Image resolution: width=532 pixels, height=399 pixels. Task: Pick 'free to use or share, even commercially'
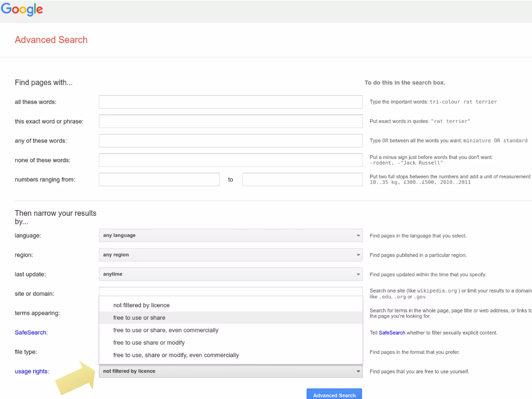pos(166,330)
